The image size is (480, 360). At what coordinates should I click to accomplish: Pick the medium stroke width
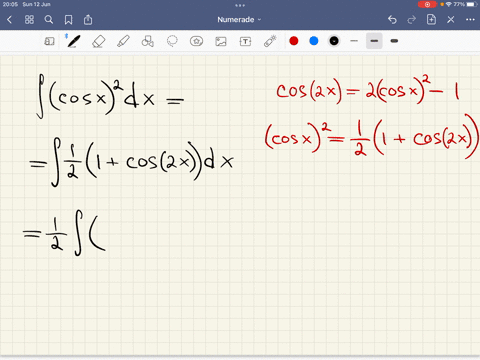374,41
